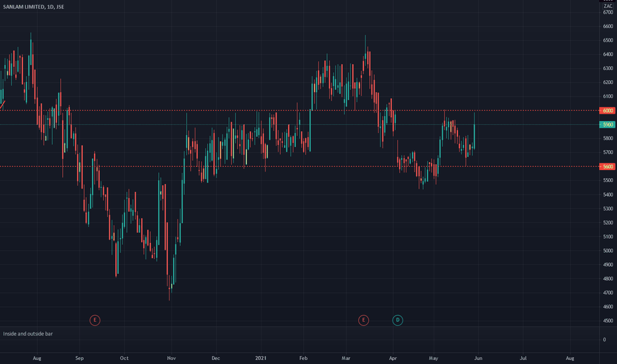Screen dimensions: 617x364
Task: Click the Sep label on time axis
Action: (x=79, y=358)
